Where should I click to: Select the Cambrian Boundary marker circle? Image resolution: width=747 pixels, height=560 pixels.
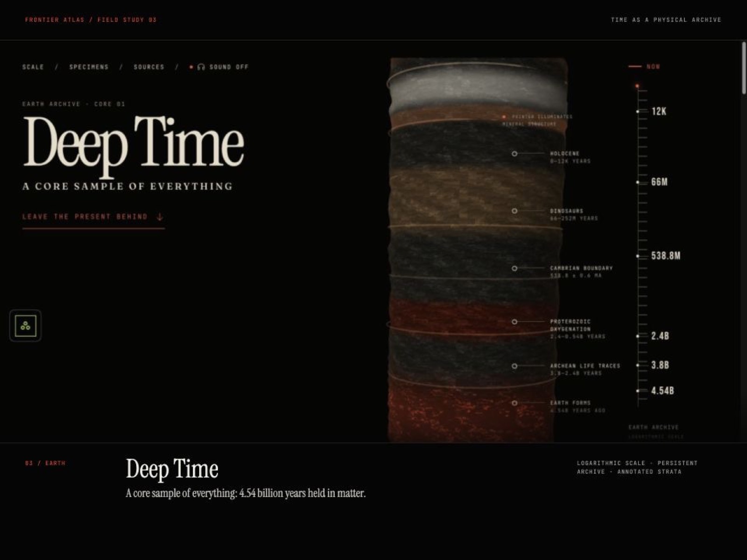(514, 268)
